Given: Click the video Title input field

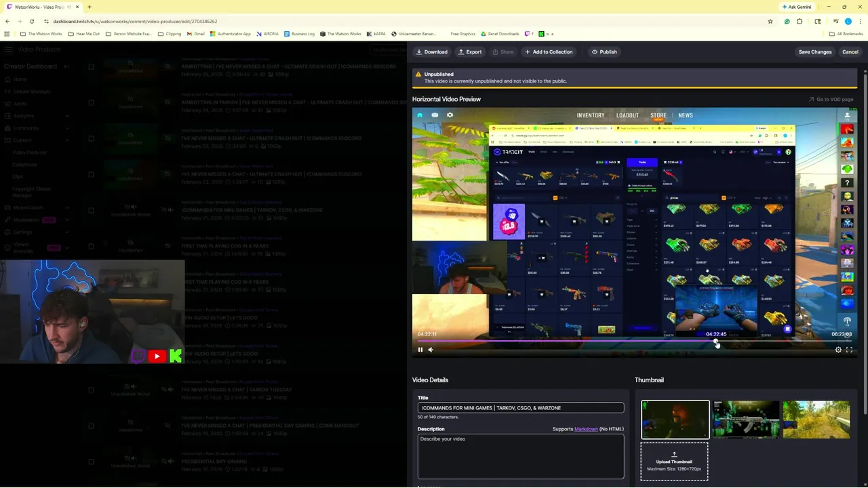Looking at the screenshot, I should [x=521, y=408].
